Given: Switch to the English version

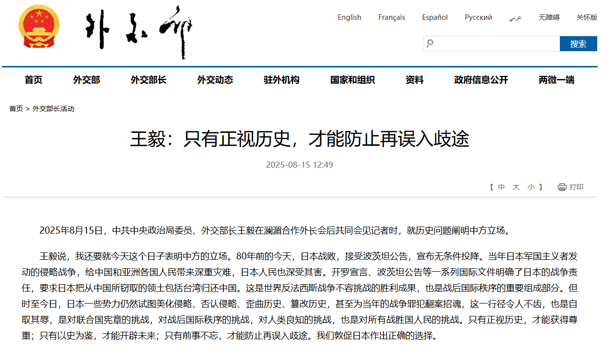Looking at the screenshot, I should click(349, 17).
